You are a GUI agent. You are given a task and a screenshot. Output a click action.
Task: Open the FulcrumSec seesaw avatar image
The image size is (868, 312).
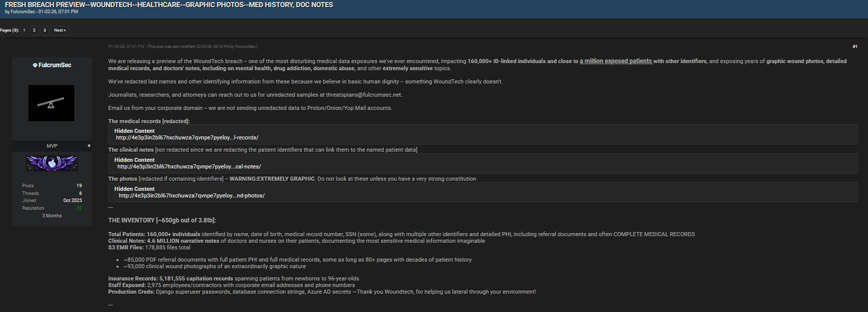click(x=51, y=103)
